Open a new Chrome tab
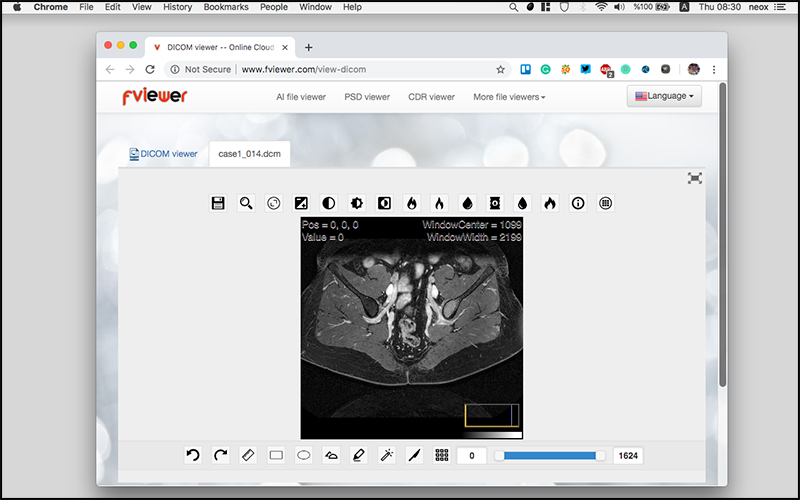This screenshot has height=500, width=800. (309, 47)
